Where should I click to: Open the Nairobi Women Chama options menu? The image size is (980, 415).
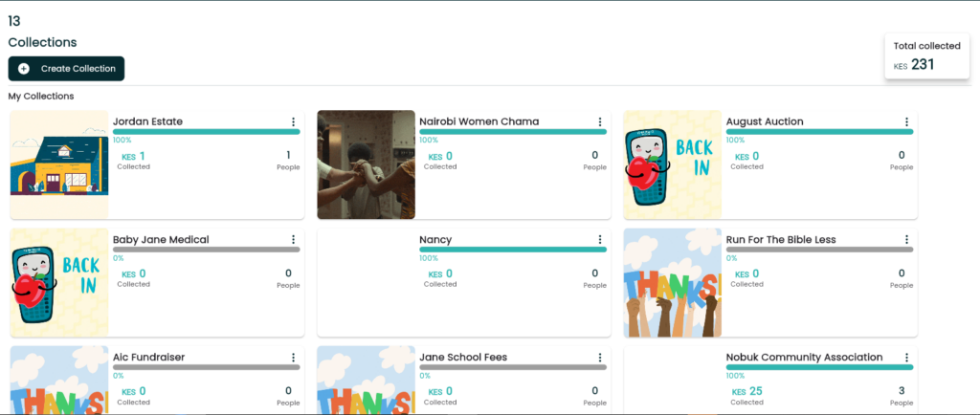pos(600,122)
